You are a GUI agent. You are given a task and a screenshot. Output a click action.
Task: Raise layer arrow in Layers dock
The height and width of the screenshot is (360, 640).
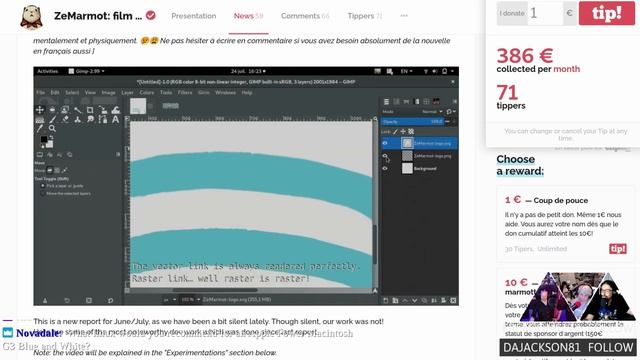pos(405,300)
